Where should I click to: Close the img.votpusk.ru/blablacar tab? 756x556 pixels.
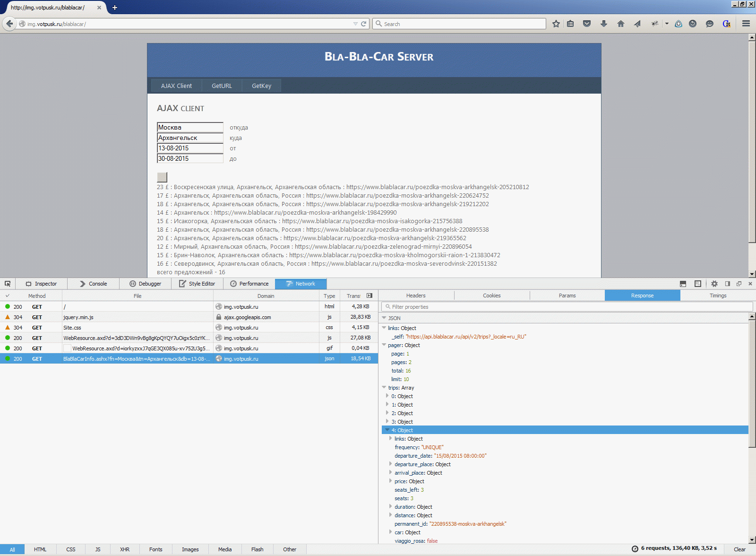point(99,8)
